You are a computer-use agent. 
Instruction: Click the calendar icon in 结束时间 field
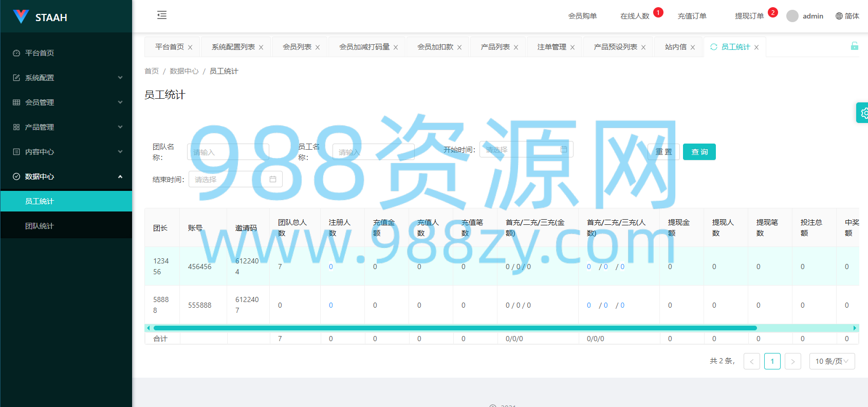click(x=273, y=179)
